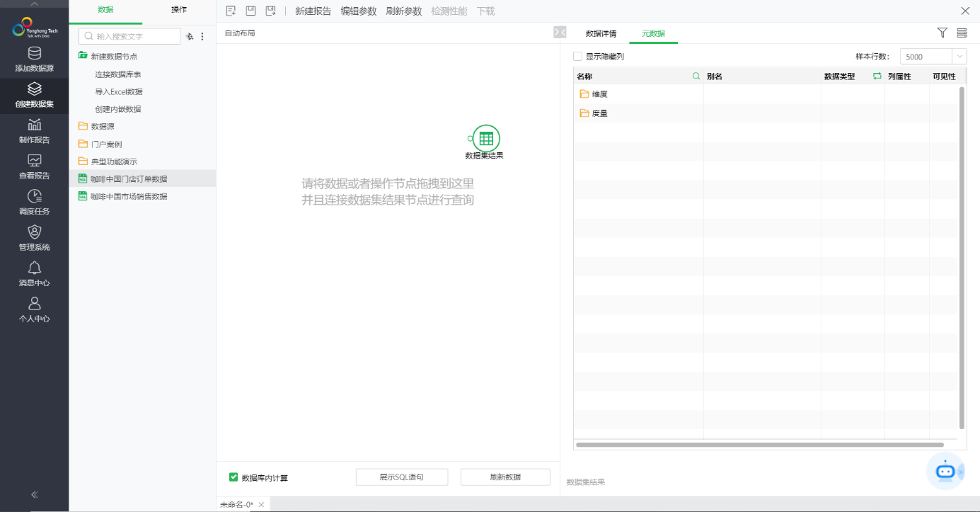Open the chatbot assistant icon

946,470
